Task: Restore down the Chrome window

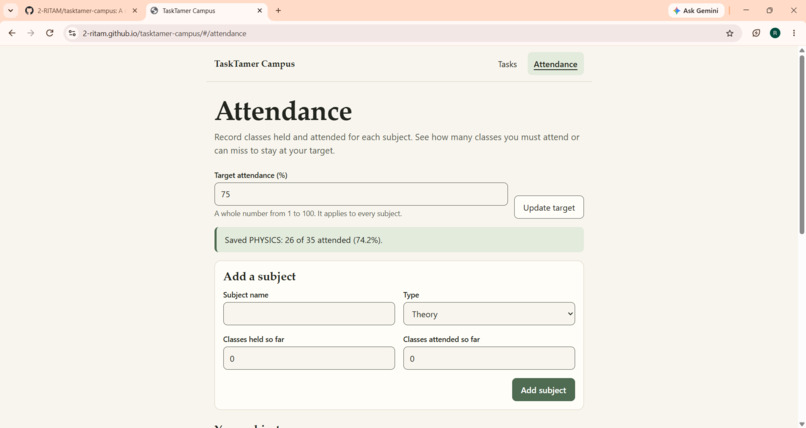Action: [x=770, y=10]
